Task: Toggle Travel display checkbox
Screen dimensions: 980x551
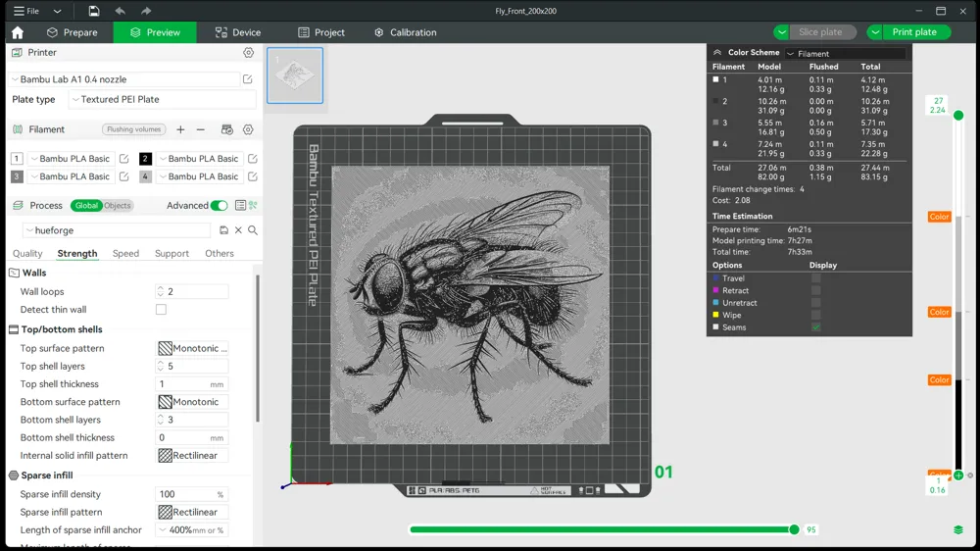Action: tap(815, 278)
